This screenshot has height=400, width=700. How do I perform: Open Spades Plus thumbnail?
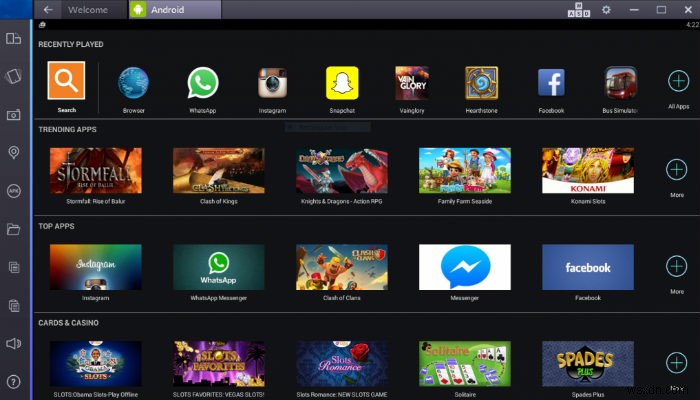click(588, 364)
